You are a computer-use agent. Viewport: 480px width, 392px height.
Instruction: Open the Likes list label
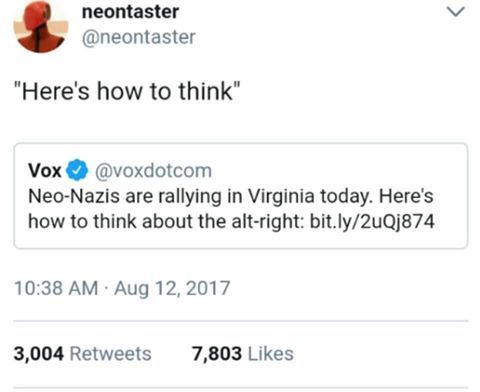click(271, 354)
